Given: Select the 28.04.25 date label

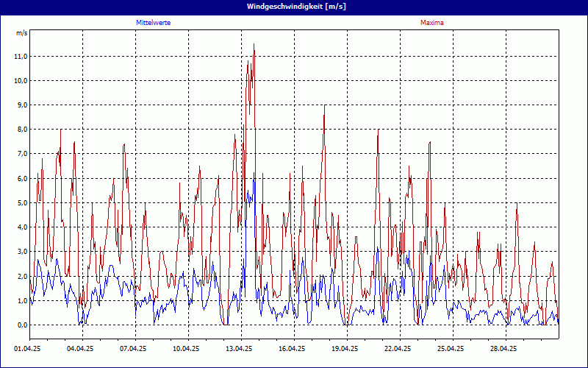Looking at the screenshot, I should (503, 349).
